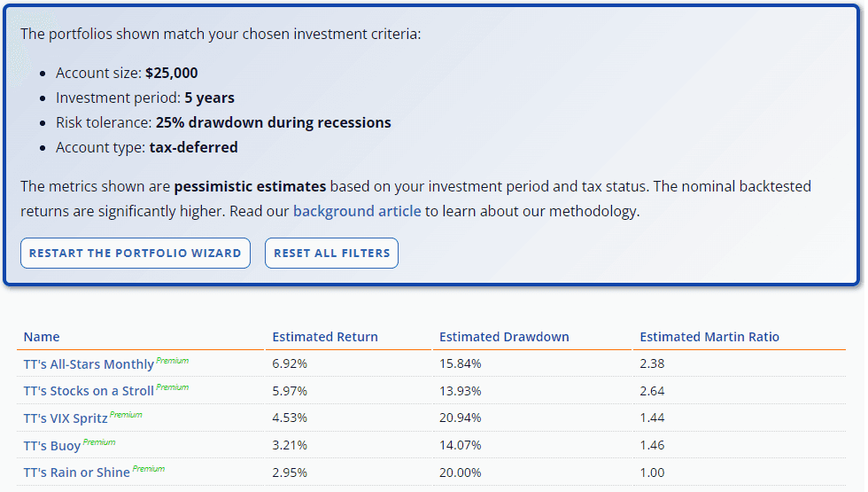Image resolution: width=868 pixels, height=492 pixels.
Task: Click Premium badge beside Stocks on a Stroll
Action: [x=173, y=387]
